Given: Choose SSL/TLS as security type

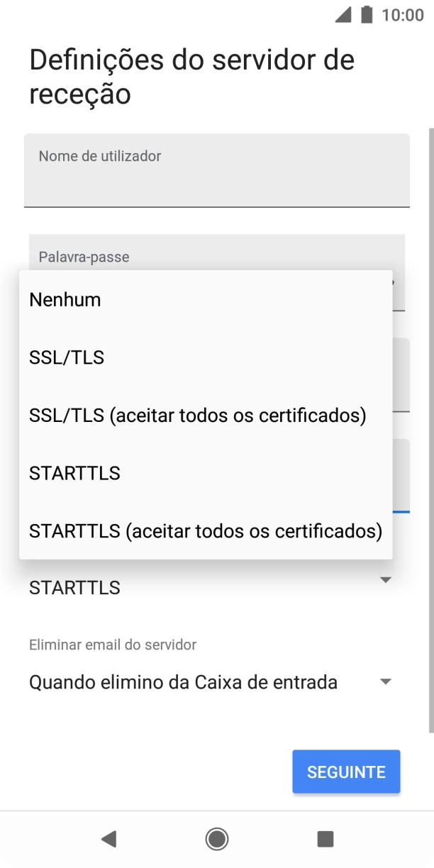Looking at the screenshot, I should (65, 357).
